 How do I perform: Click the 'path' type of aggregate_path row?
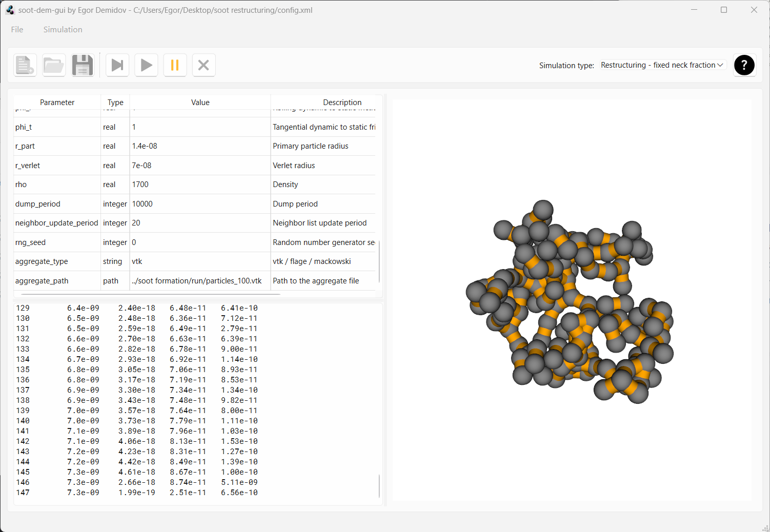pos(110,281)
